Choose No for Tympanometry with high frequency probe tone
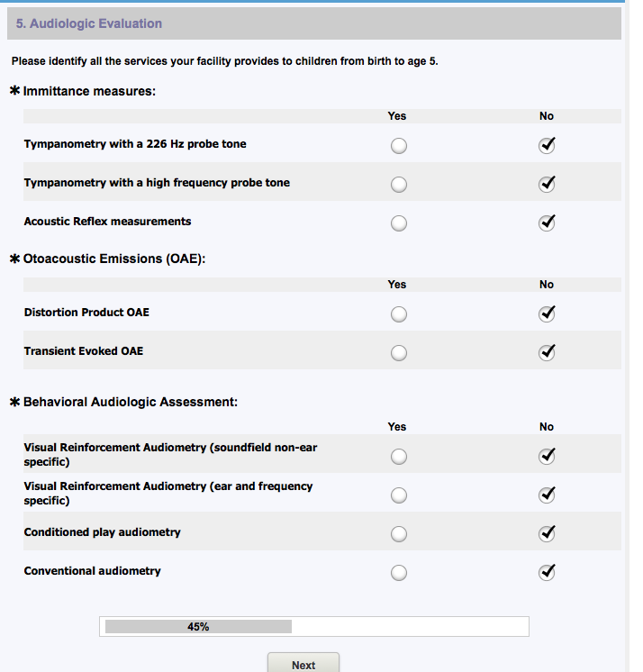The image size is (643, 672). (x=546, y=185)
